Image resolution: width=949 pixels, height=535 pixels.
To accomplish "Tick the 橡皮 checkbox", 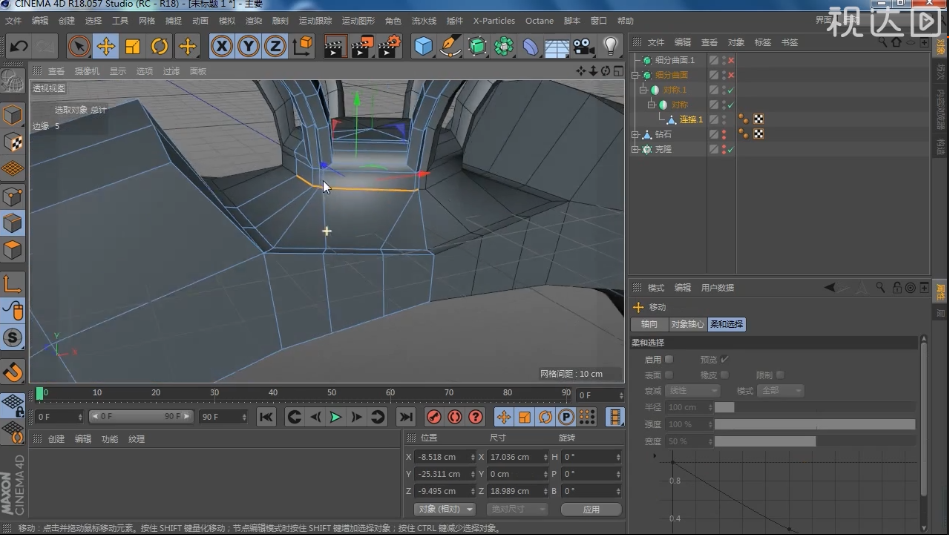I will (724, 375).
